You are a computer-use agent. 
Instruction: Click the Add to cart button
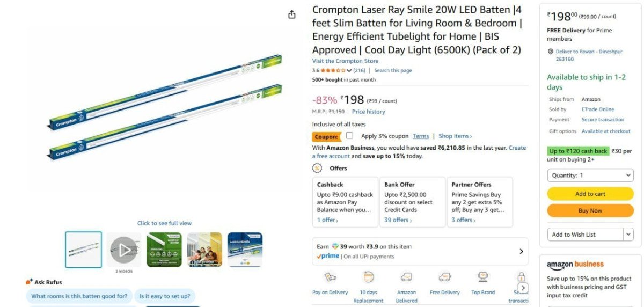590,194
